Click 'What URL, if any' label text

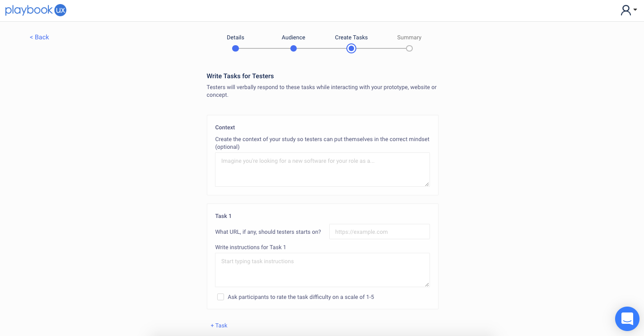click(268, 232)
